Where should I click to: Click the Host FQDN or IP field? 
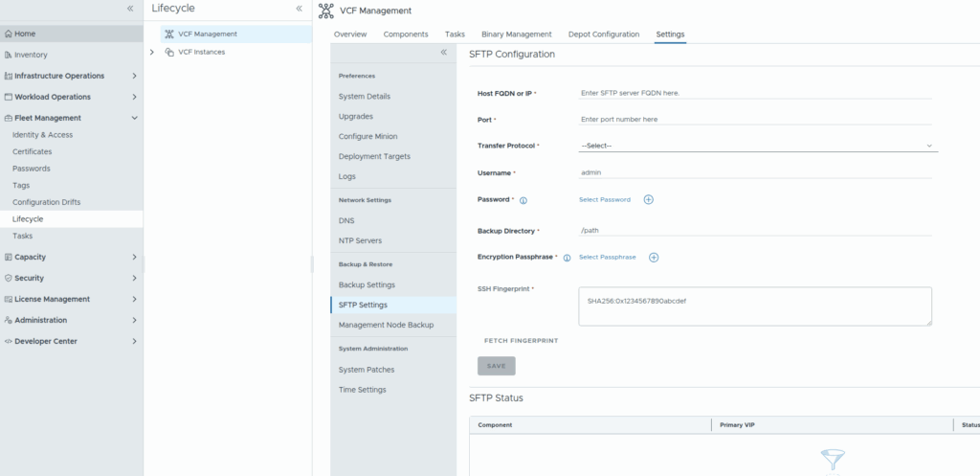754,93
